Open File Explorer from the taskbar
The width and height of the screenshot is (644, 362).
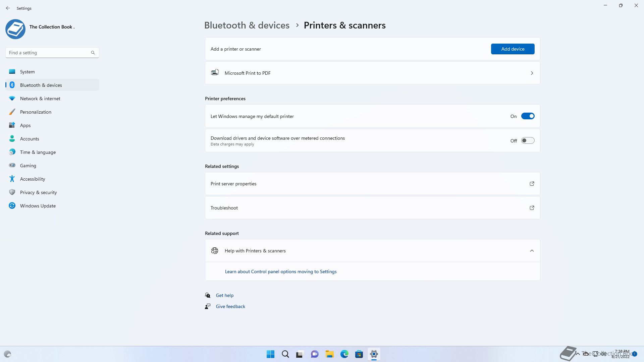pyautogui.click(x=329, y=354)
